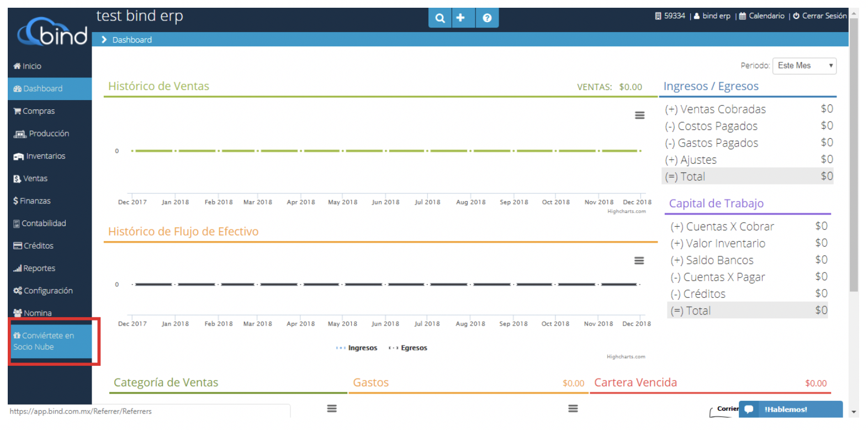
Task: Open the Periodo dropdown showing Este Mes
Action: [804, 66]
